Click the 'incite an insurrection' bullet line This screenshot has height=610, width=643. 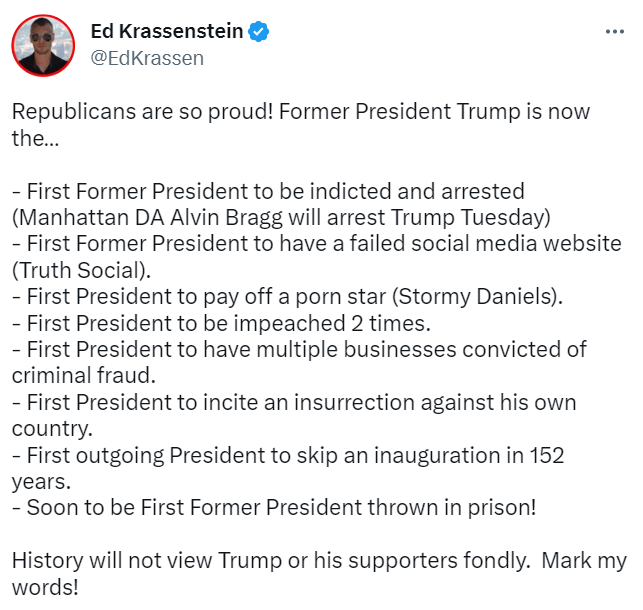coord(294,402)
